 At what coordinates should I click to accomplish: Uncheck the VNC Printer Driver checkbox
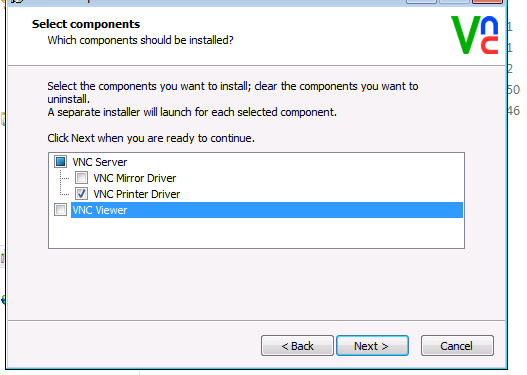pos(82,194)
